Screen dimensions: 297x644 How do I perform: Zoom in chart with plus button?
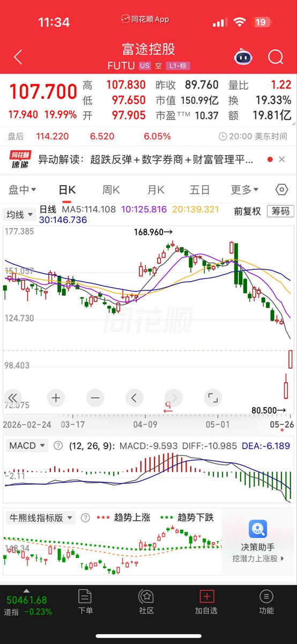pyautogui.click(x=56, y=398)
